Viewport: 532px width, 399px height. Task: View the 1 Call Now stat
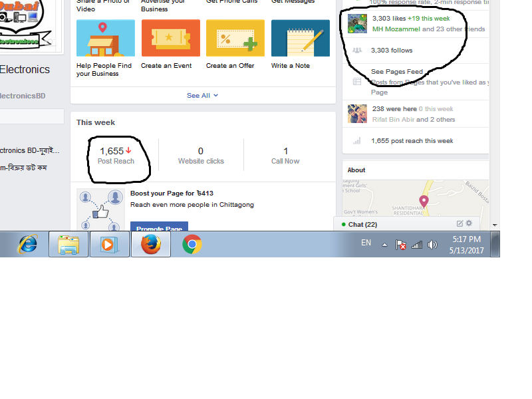point(285,156)
